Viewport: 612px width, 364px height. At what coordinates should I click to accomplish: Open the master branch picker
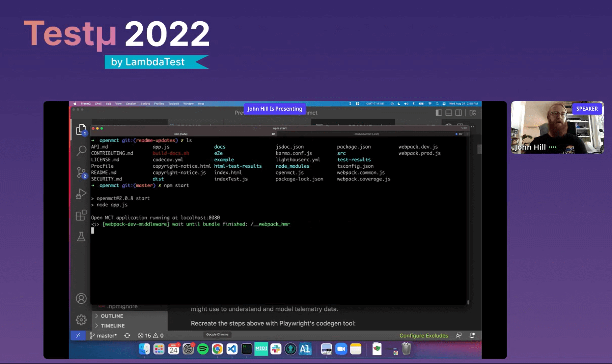click(104, 335)
